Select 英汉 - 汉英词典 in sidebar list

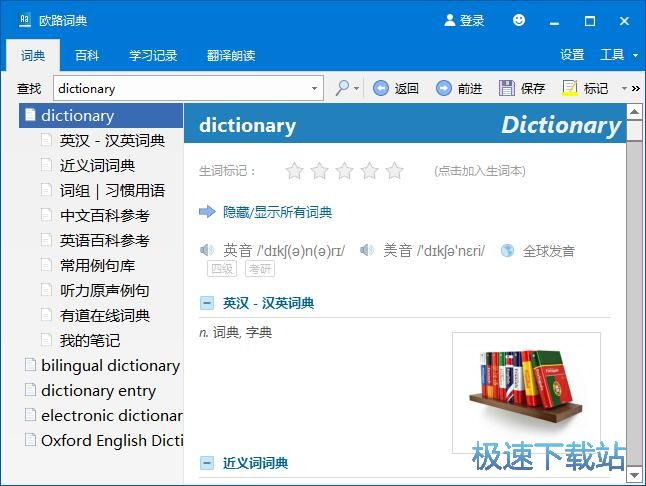tap(112, 140)
